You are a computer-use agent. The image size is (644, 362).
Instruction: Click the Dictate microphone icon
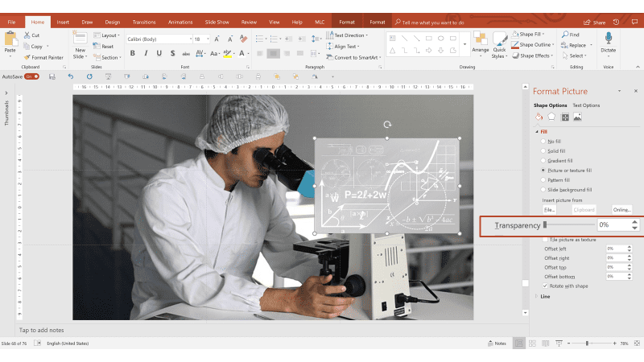point(609,39)
